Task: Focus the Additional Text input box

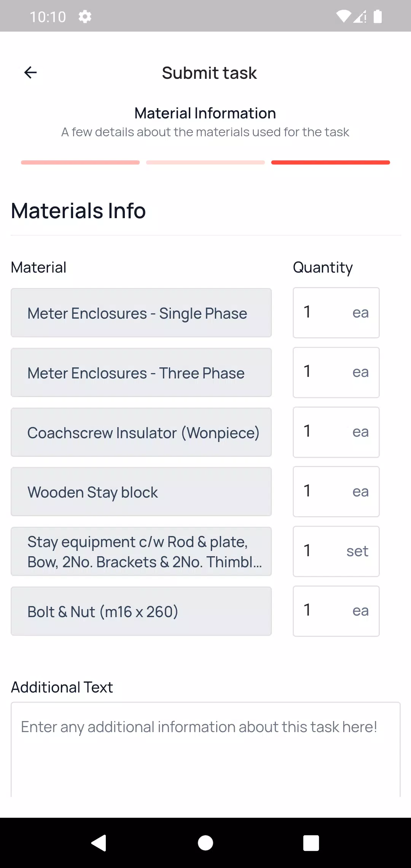Action: pos(205,749)
